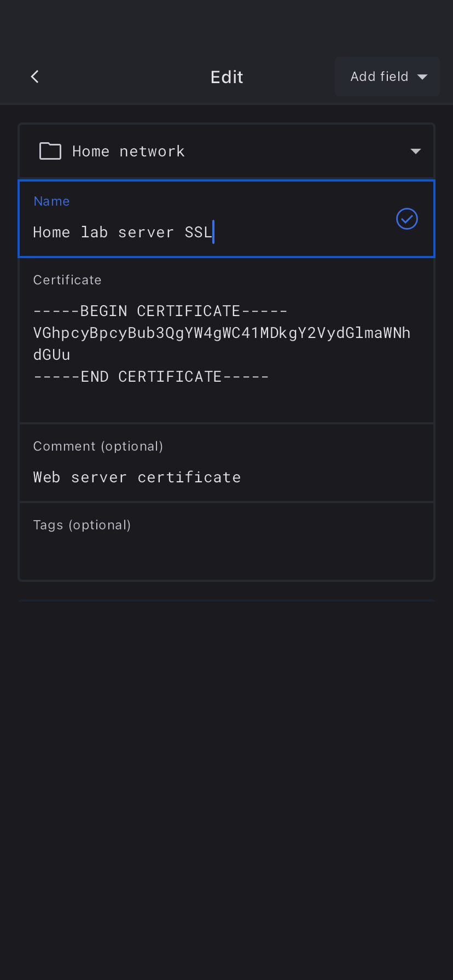Click the Tags (optional) label
Screen dimensions: 453x980
click(82, 525)
